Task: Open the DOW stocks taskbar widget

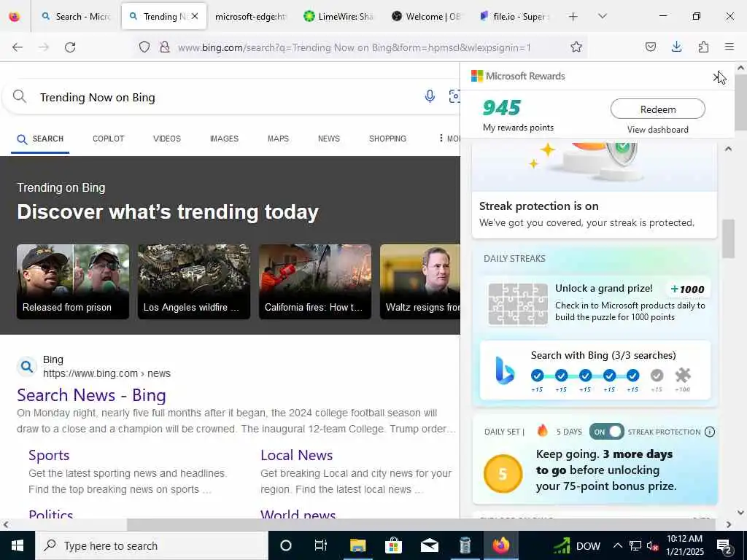Action: tap(576, 545)
